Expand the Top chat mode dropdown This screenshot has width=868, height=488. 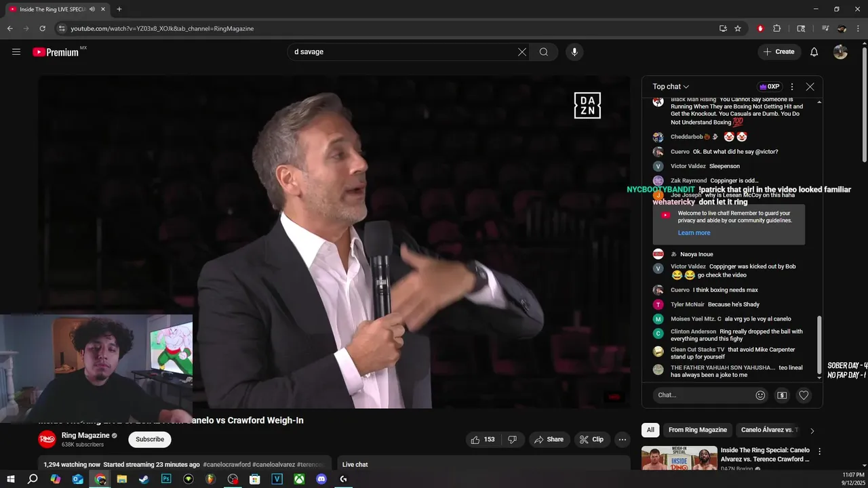click(671, 87)
